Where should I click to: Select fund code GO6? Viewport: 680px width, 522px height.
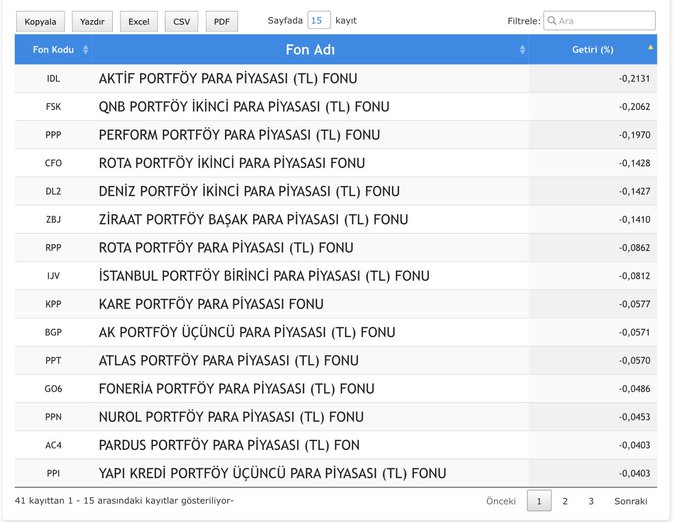[x=53, y=388]
